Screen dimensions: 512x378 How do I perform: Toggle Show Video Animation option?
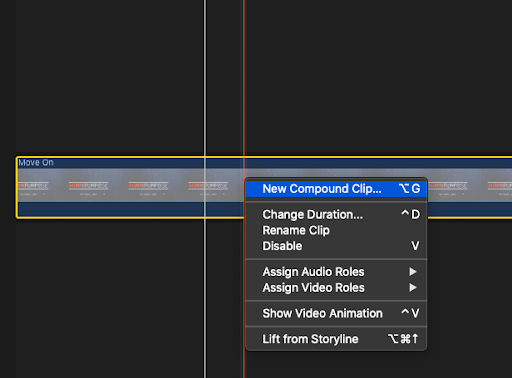coord(336,313)
